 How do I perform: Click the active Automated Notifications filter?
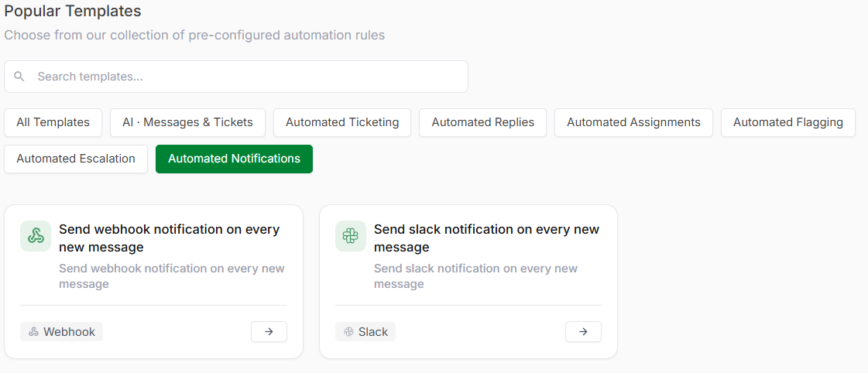pyautogui.click(x=234, y=159)
